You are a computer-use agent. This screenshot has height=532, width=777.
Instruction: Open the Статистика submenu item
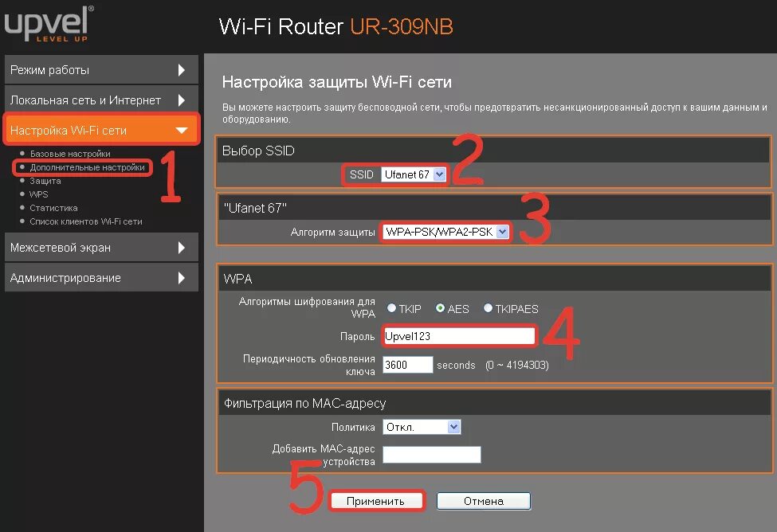click(53, 208)
